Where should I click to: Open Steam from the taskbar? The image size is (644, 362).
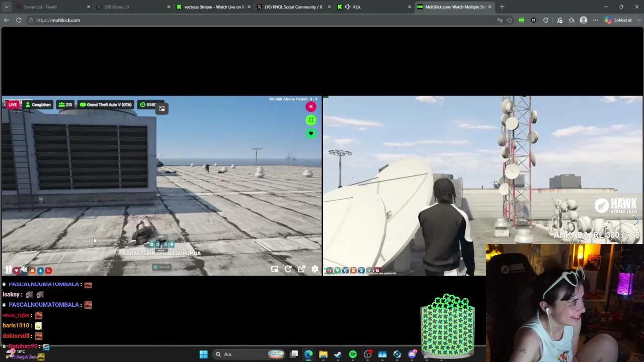point(338,354)
